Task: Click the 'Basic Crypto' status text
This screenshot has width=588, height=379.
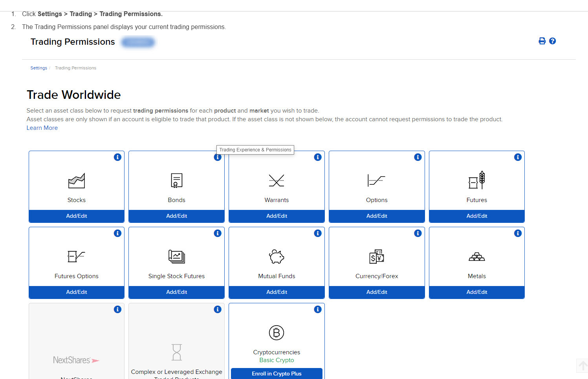Action: pyautogui.click(x=277, y=360)
